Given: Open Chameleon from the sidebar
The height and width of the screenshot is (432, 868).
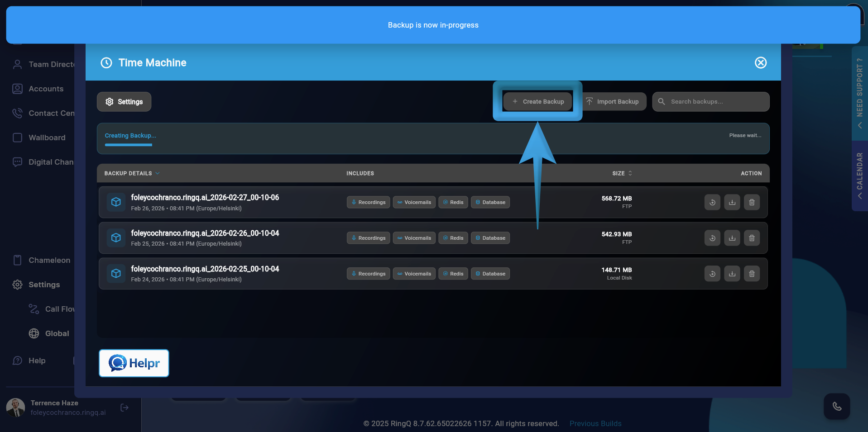Looking at the screenshot, I should [x=49, y=260].
